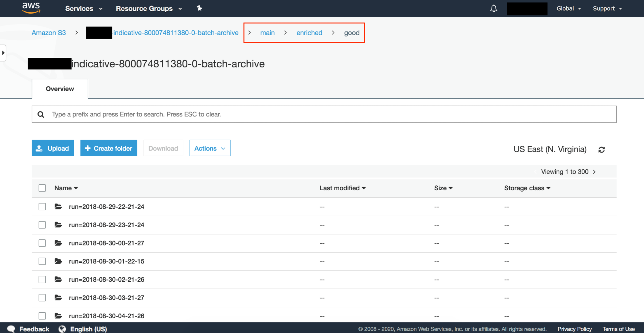The height and width of the screenshot is (333, 644).
Task: Toggle the select-all checkbox in table header
Action: coord(42,188)
